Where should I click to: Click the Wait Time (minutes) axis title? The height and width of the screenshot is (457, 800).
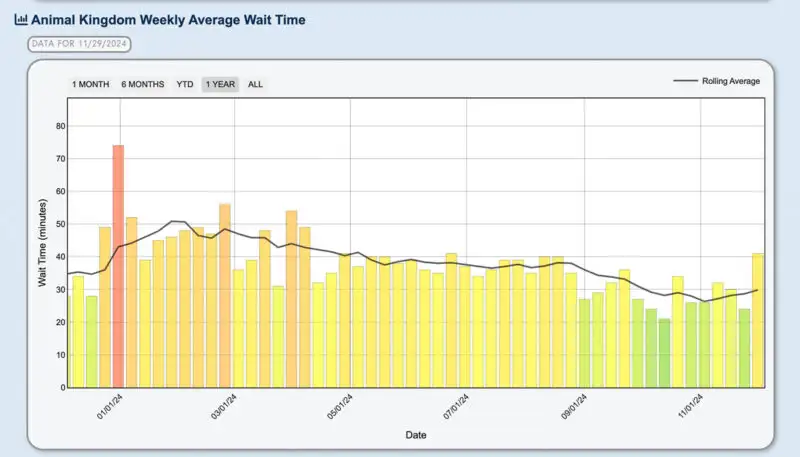42,243
